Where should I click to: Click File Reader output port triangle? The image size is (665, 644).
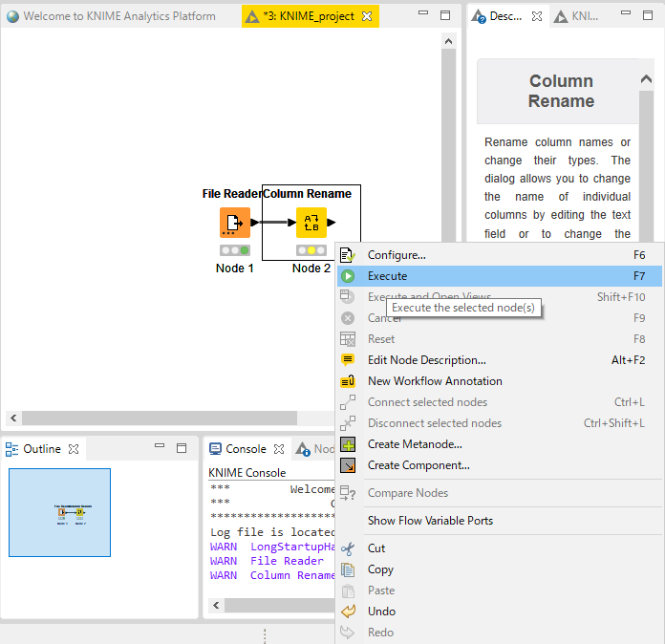click(254, 223)
